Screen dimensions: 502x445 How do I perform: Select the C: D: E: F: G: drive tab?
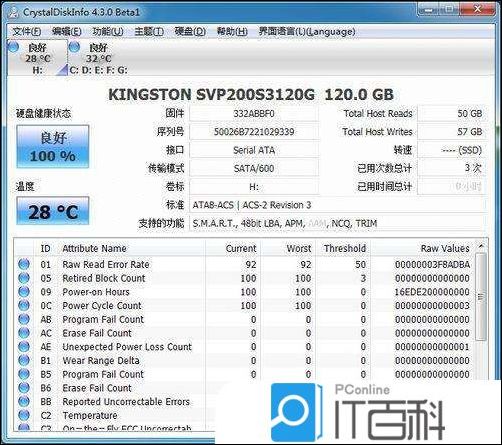tap(98, 58)
